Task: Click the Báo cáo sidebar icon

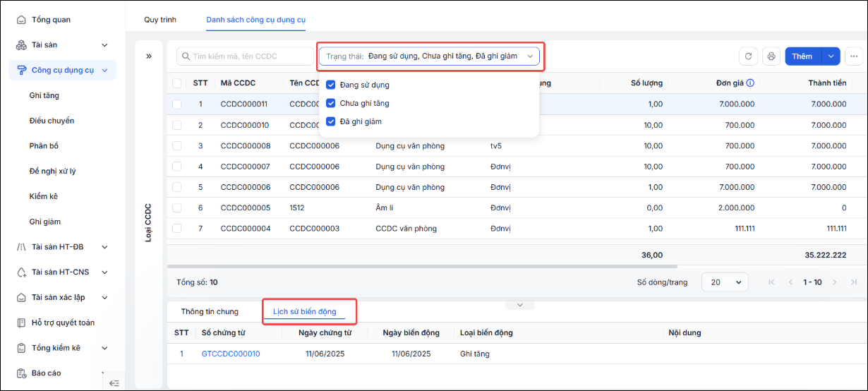Action: click(21, 373)
